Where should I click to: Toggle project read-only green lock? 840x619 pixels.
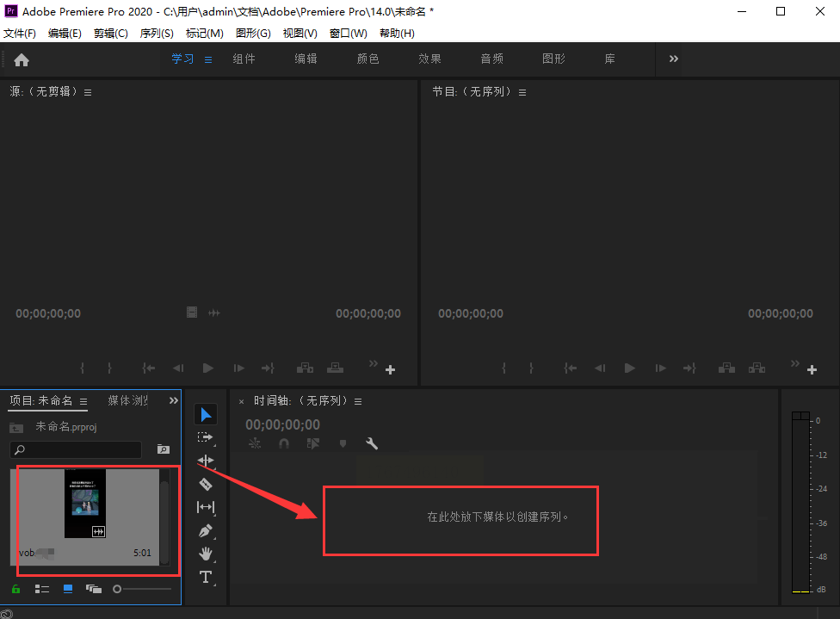[x=16, y=589]
